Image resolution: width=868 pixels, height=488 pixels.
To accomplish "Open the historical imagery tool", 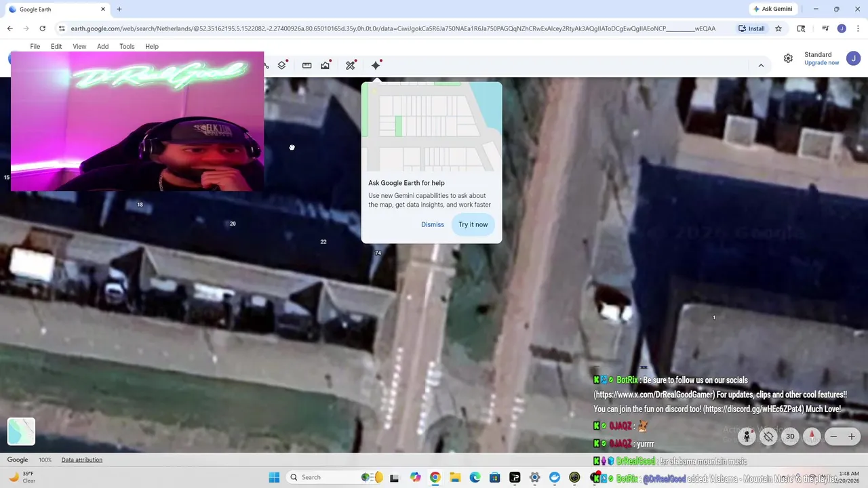I will (x=325, y=65).
